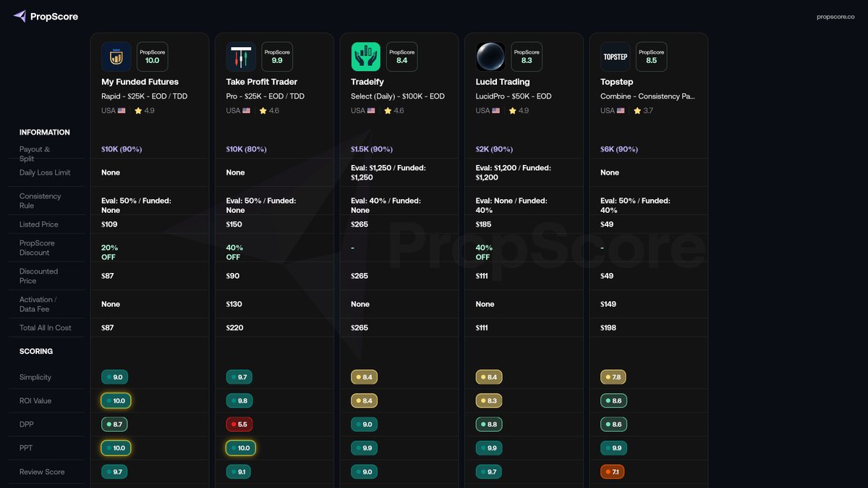This screenshot has width=868, height=488.
Task: Click the $1.5K (90%) payout for Tradeify
Action: click(x=372, y=149)
